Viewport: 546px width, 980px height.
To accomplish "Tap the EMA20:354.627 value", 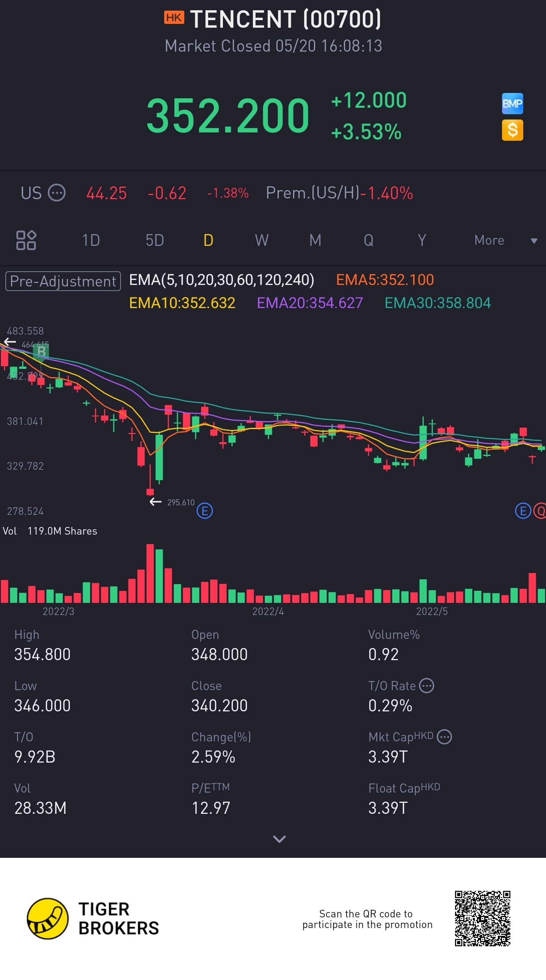I will 310,303.
